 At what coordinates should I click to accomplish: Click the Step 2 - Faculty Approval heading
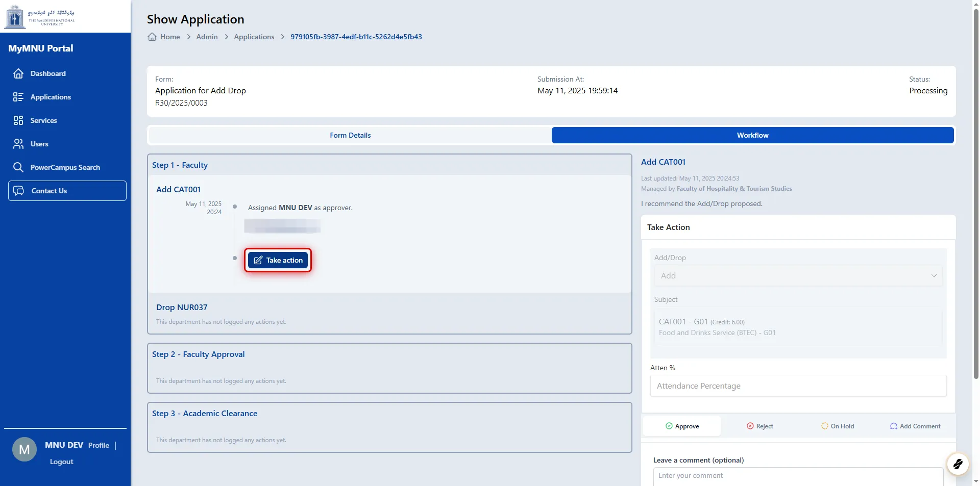tap(198, 354)
